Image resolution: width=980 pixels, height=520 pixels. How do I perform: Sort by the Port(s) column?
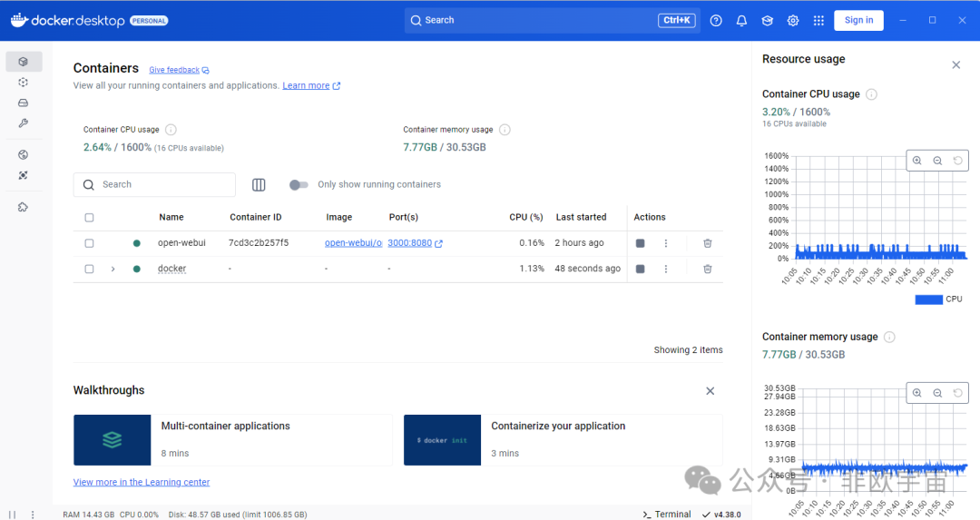pos(404,217)
